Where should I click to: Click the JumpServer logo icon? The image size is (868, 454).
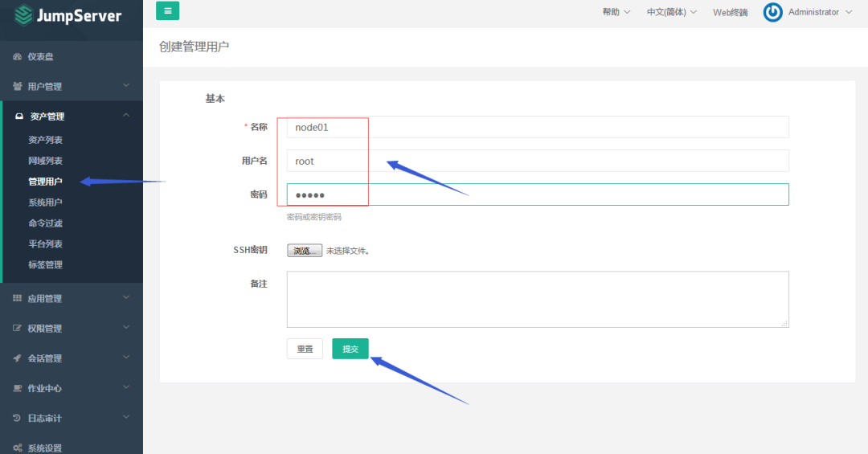[x=25, y=14]
